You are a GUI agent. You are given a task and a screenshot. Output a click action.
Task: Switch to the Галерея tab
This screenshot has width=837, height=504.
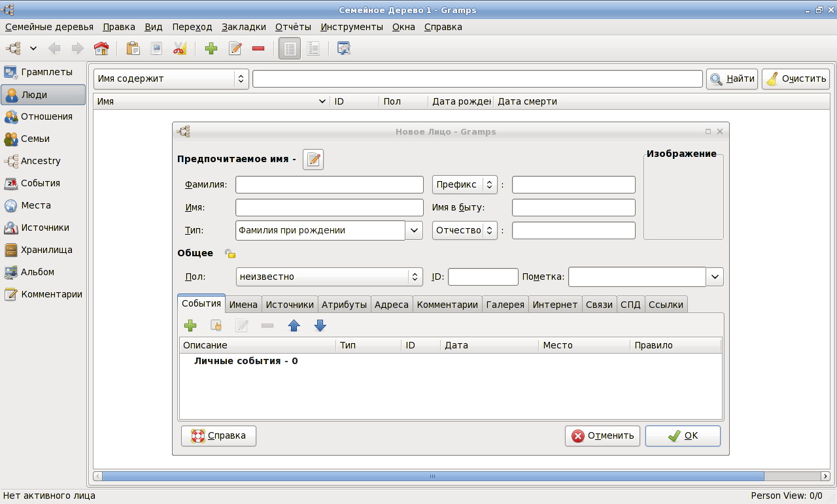[x=505, y=305]
